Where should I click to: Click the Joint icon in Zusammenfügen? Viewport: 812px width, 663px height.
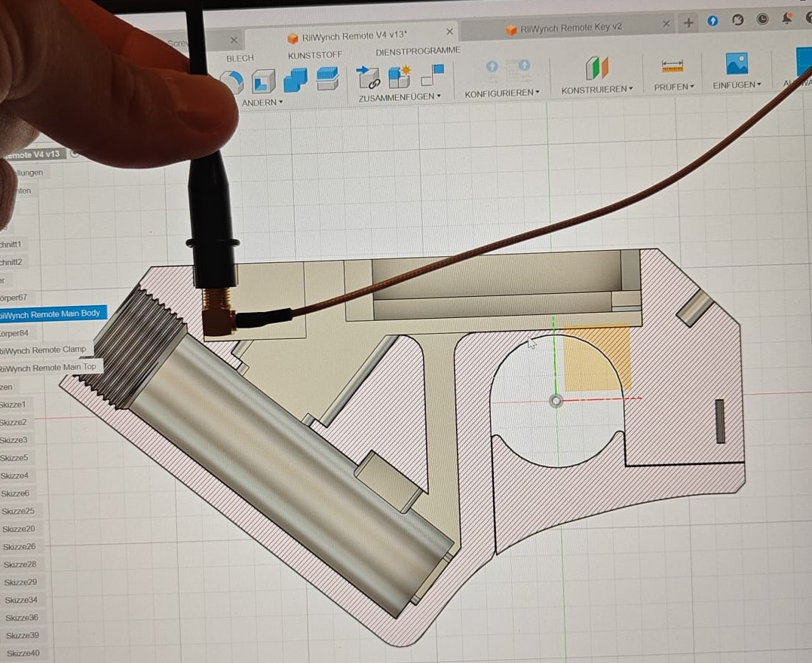(369, 78)
